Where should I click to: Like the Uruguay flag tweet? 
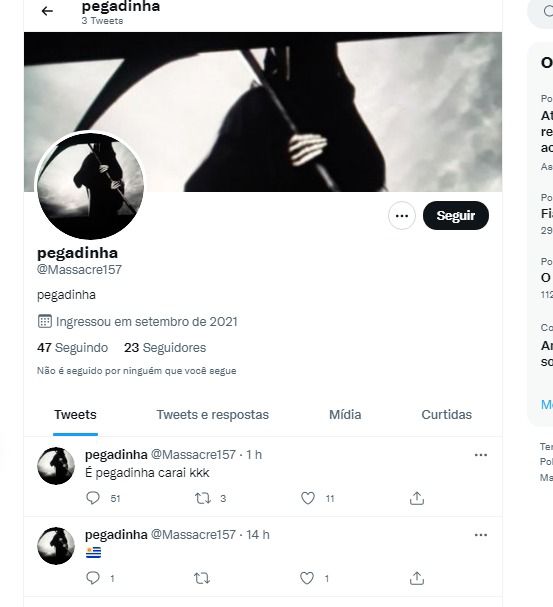(x=307, y=578)
